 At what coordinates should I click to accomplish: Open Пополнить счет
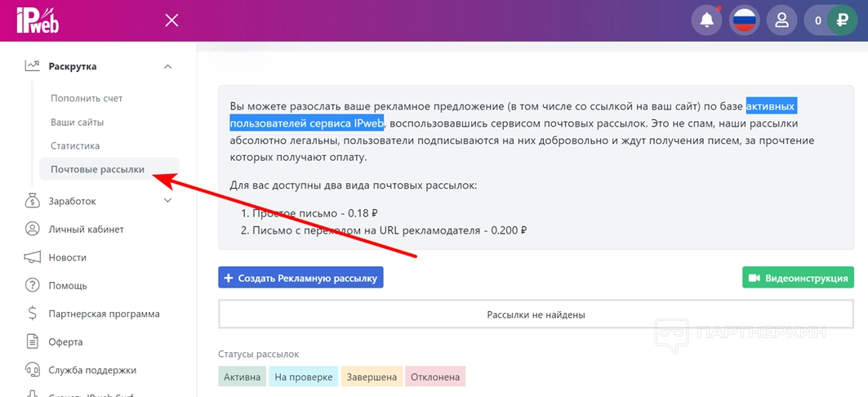coord(87,98)
